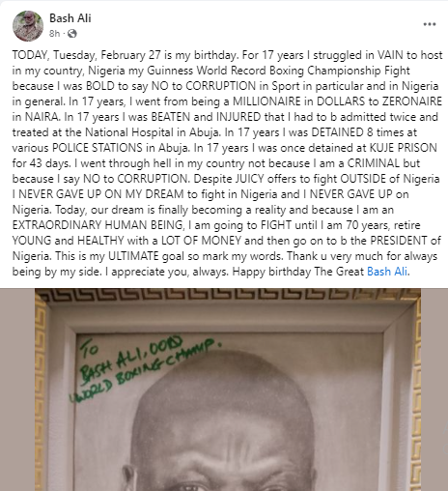Open the attached framed portrait photo

click(x=228, y=390)
